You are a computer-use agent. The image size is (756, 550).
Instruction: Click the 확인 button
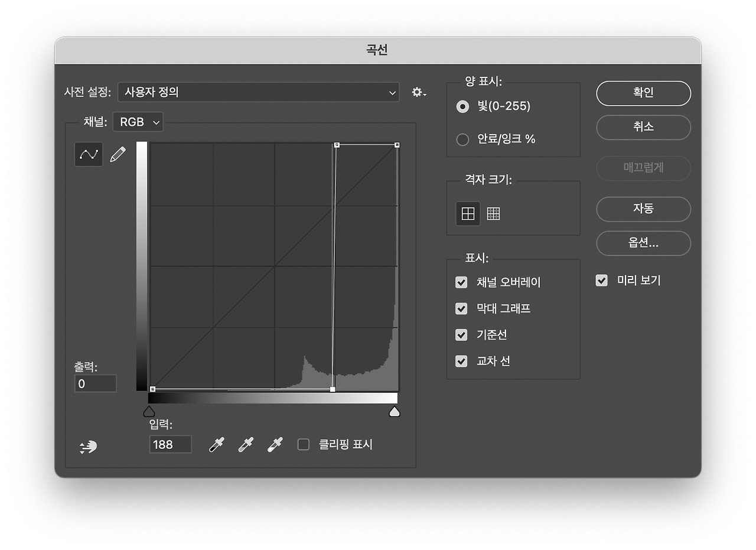tap(643, 93)
